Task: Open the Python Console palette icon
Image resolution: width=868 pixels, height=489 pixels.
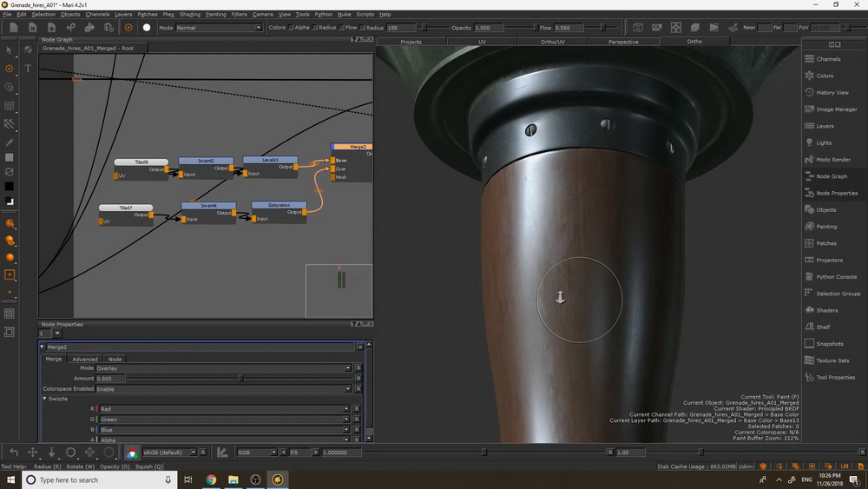Action: click(809, 276)
